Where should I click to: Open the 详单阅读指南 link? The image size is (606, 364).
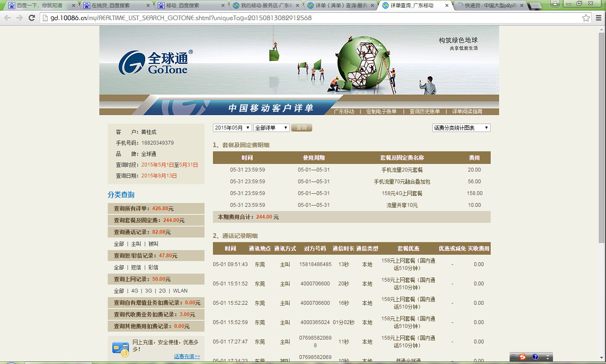click(467, 111)
